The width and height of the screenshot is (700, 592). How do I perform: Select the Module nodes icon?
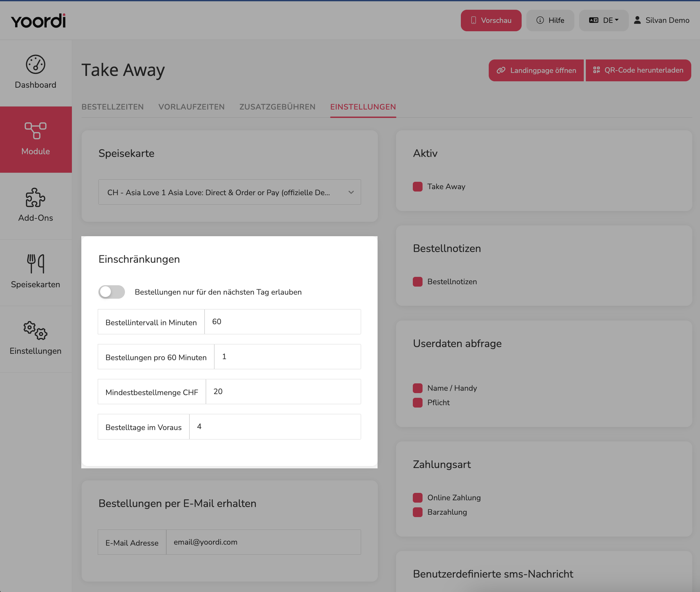coord(36,131)
